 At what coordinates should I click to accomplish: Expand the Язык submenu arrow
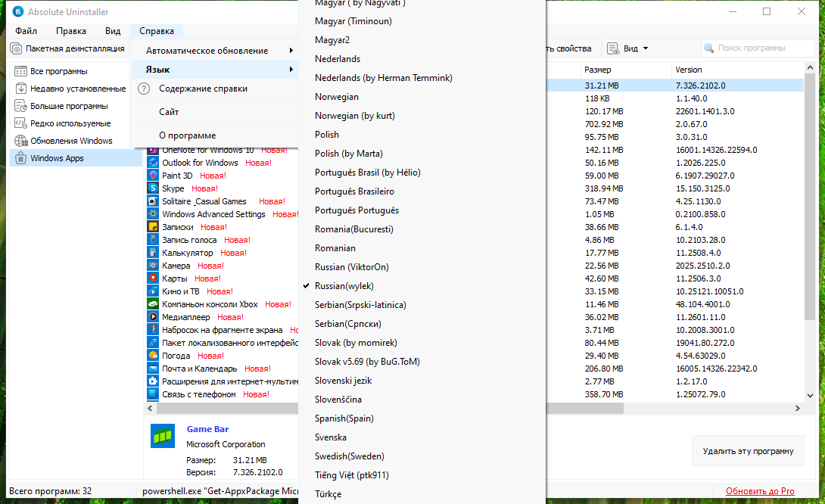click(x=291, y=70)
